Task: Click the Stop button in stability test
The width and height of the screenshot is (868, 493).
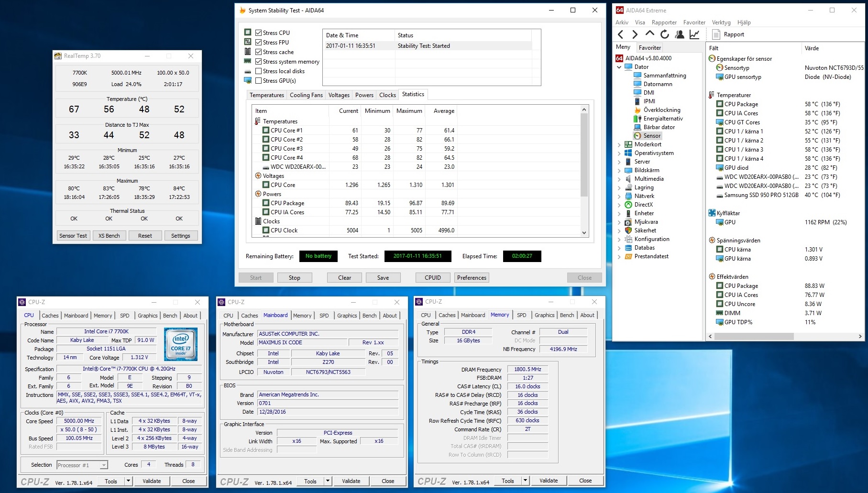Action: [x=295, y=278]
